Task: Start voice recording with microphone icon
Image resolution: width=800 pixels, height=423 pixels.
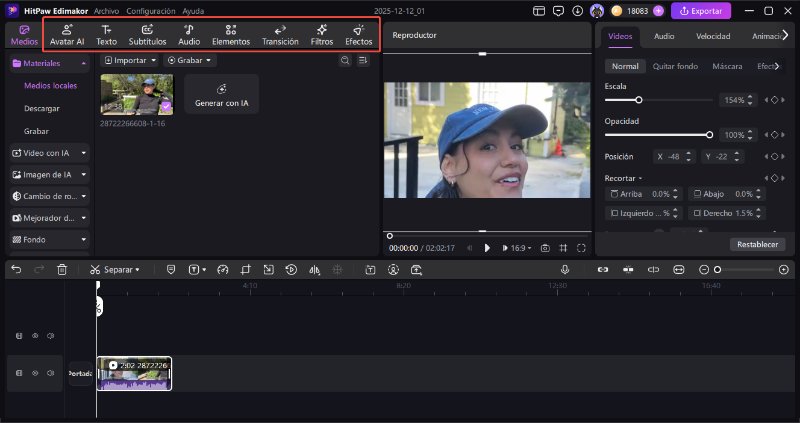Action: [565, 269]
